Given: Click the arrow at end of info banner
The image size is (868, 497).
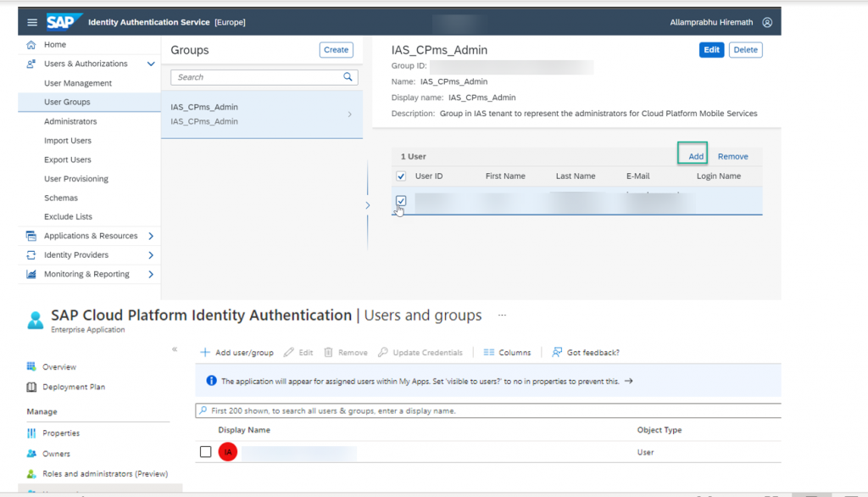Looking at the screenshot, I should coord(628,381).
